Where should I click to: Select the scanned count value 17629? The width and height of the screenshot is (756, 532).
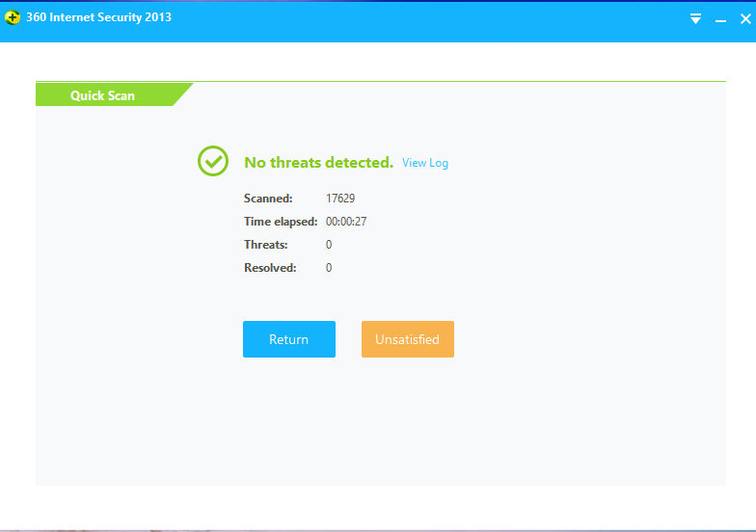pos(340,199)
